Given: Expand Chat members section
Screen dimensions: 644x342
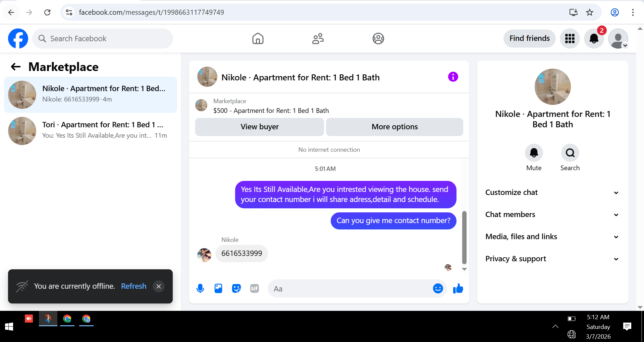Looking at the screenshot, I should click(x=552, y=214).
